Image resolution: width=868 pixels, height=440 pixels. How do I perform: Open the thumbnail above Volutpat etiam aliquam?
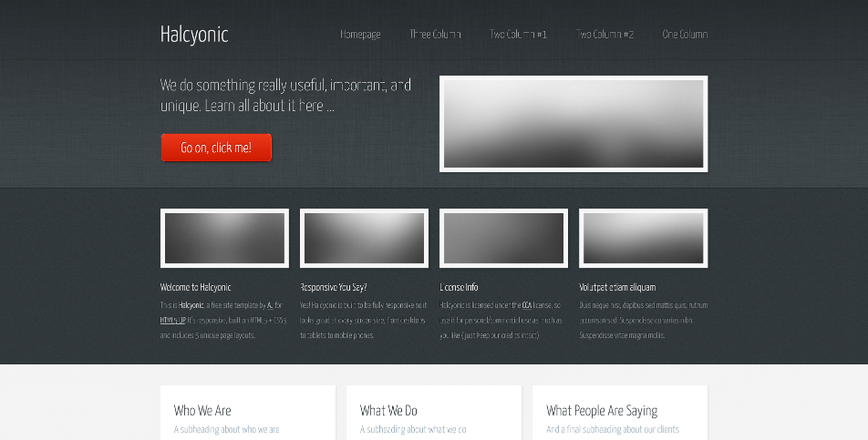click(x=643, y=239)
